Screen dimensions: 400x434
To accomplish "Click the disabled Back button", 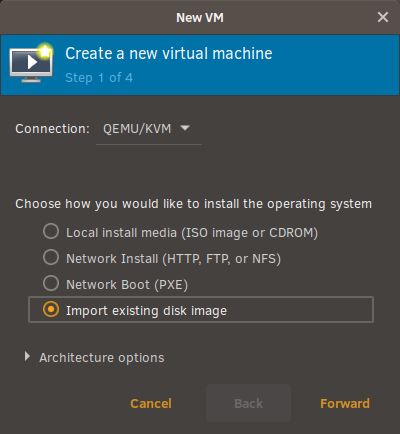I will [x=249, y=403].
